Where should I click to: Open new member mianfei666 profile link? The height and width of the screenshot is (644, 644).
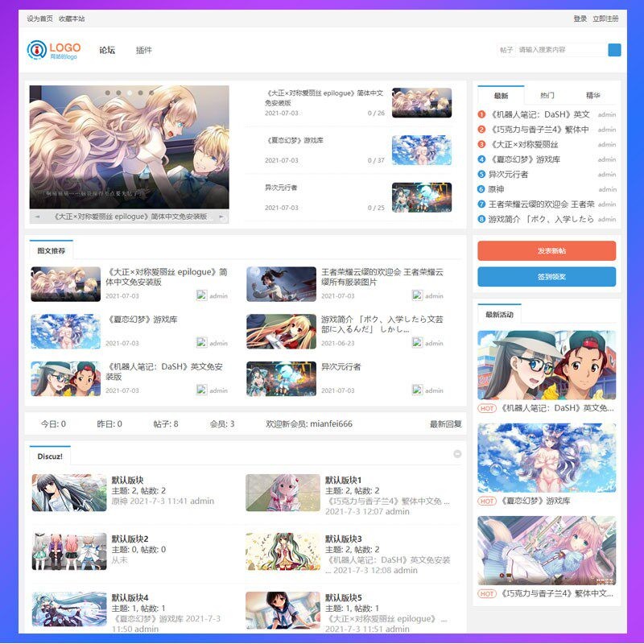click(331, 424)
